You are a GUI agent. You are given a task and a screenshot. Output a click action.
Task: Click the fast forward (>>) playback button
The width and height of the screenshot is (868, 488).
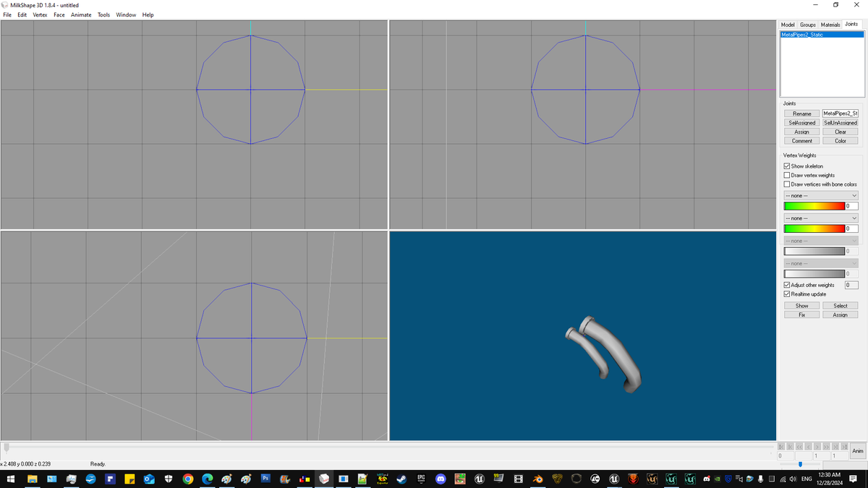[827, 447]
